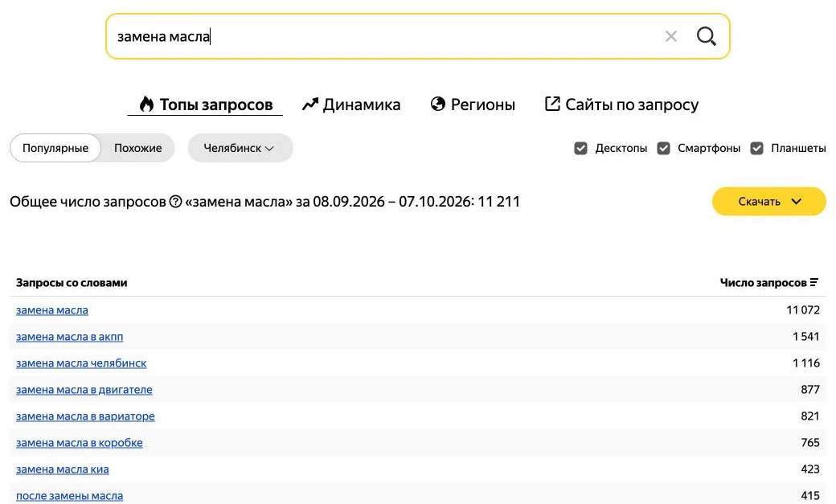Screen dimensions: 836x504
Task: Select the request count 423
Action: [x=810, y=470]
